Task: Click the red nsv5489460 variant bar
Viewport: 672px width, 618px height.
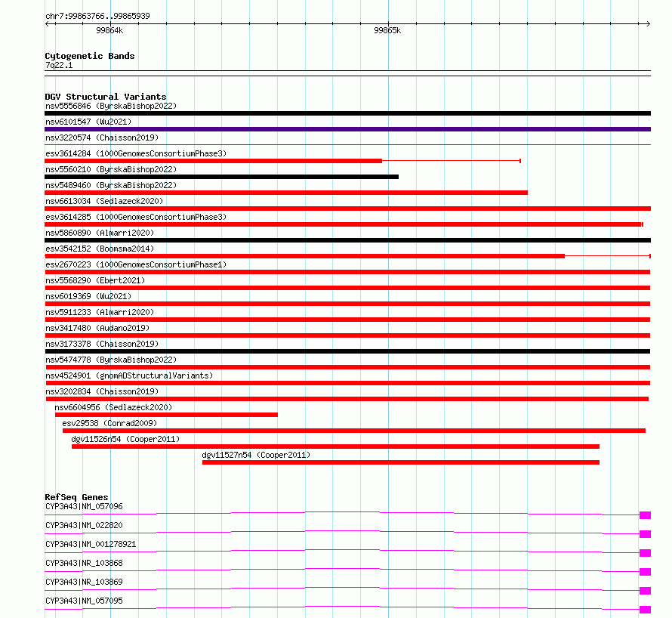Action: [x=286, y=193]
